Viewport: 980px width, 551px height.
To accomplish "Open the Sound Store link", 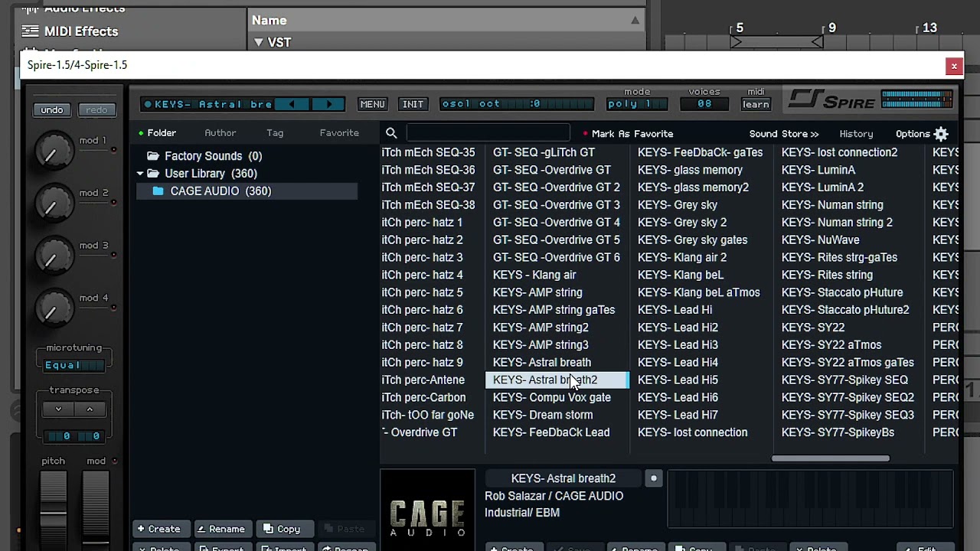I will (784, 134).
